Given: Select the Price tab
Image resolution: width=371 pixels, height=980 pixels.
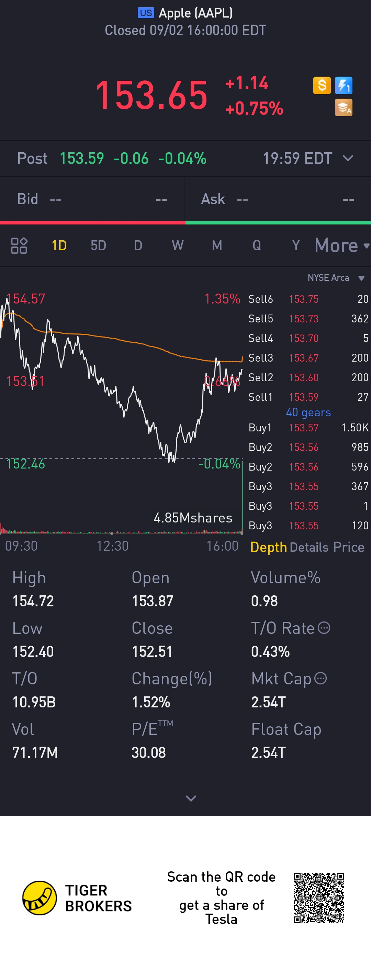Looking at the screenshot, I should (x=349, y=547).
